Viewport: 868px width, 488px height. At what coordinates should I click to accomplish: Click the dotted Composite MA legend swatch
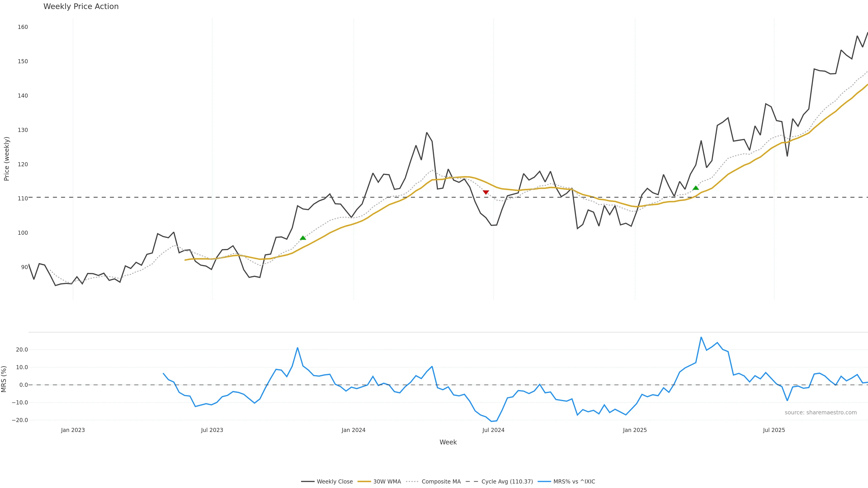412,482
